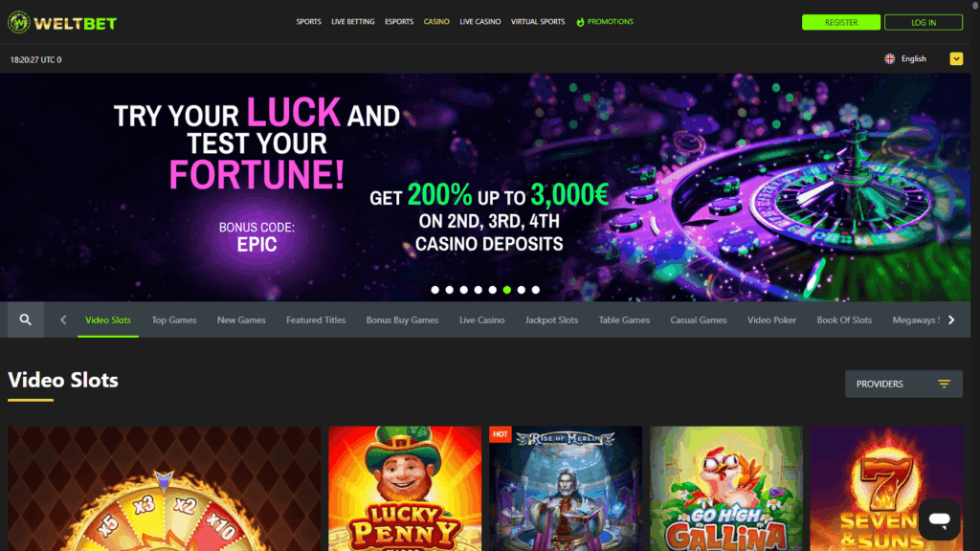
Task: Click the Weltbet logo
Action: click(x=62, y=23)
